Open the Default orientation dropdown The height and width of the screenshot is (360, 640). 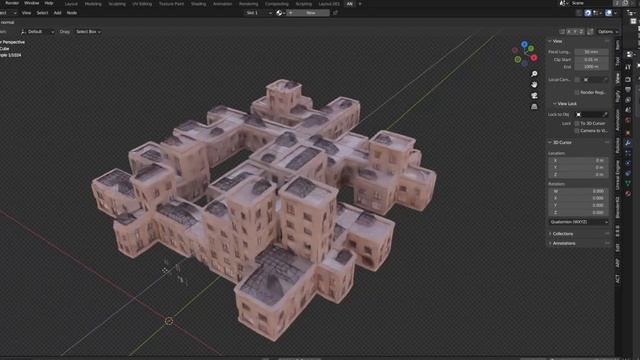37,32
